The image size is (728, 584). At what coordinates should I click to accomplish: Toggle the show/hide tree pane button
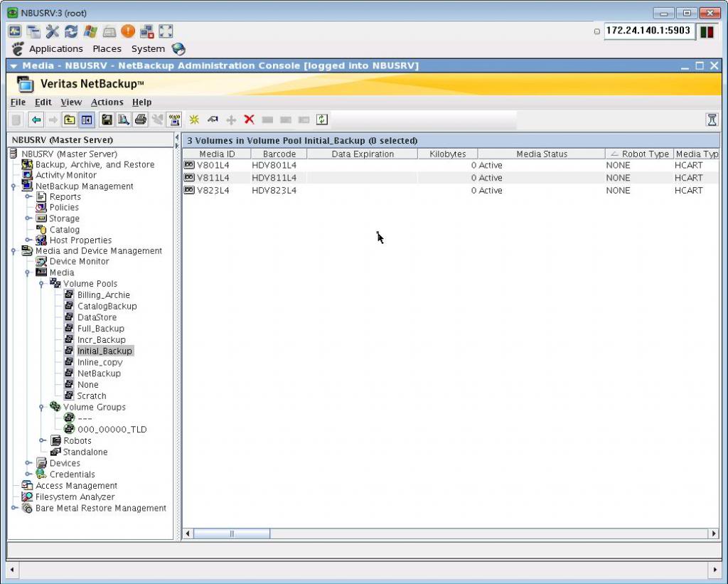[86, 120]
